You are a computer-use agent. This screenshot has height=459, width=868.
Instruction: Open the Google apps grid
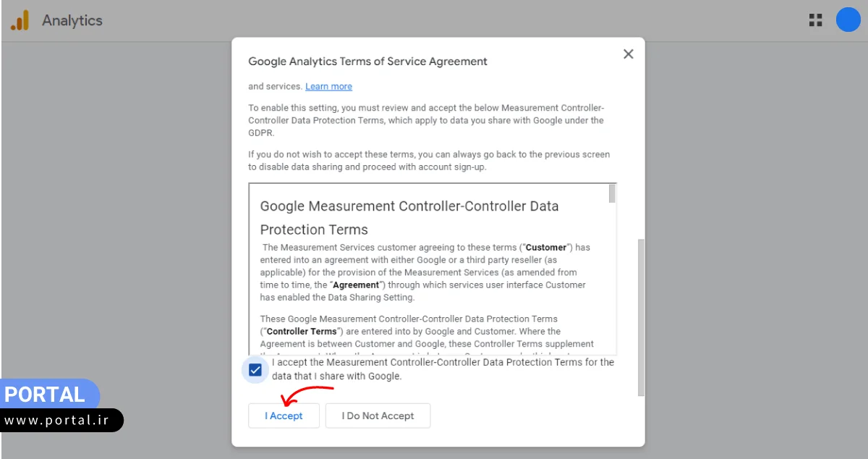[x=815, y=20]
